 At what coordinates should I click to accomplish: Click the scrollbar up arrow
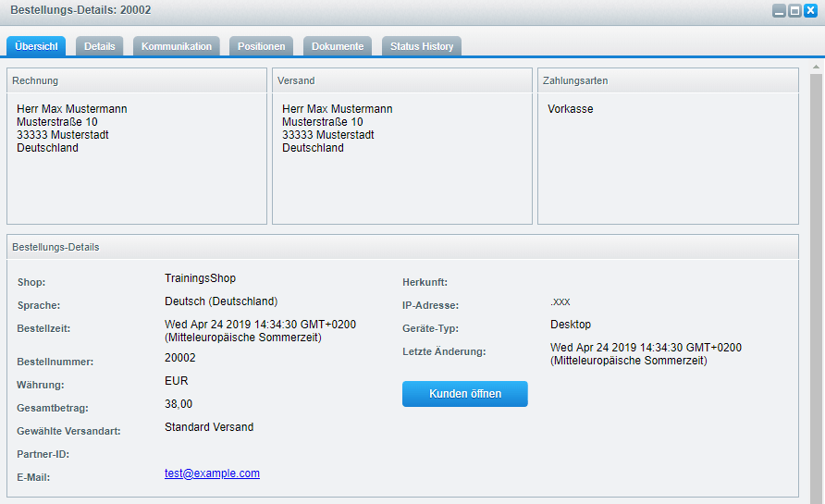point(816,68)
